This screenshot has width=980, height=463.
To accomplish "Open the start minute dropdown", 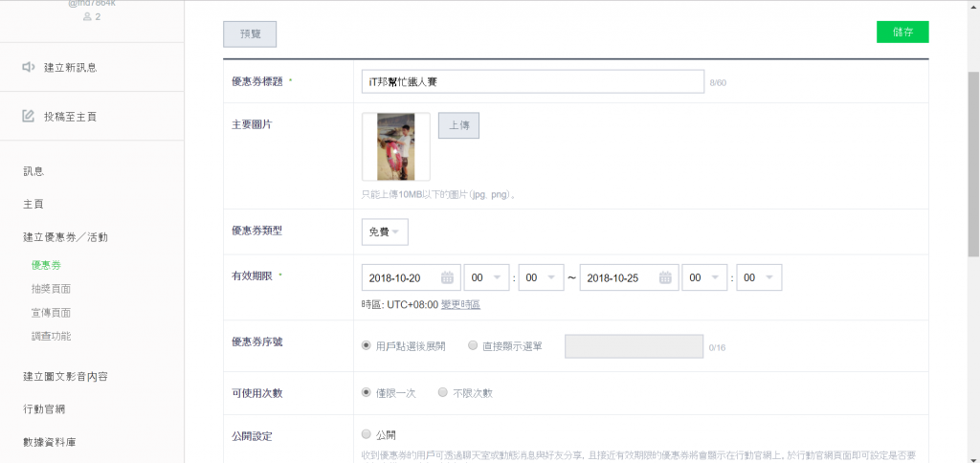I will 542,277.
